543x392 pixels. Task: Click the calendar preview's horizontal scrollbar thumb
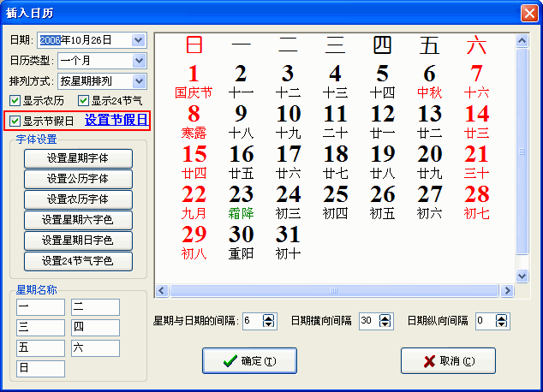tap(334, 291)
